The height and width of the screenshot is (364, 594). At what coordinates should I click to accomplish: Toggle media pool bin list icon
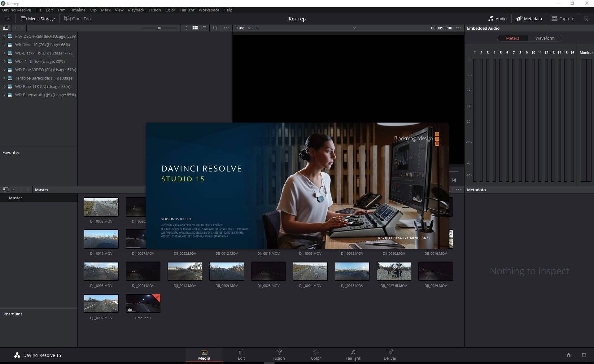point(5,189)
